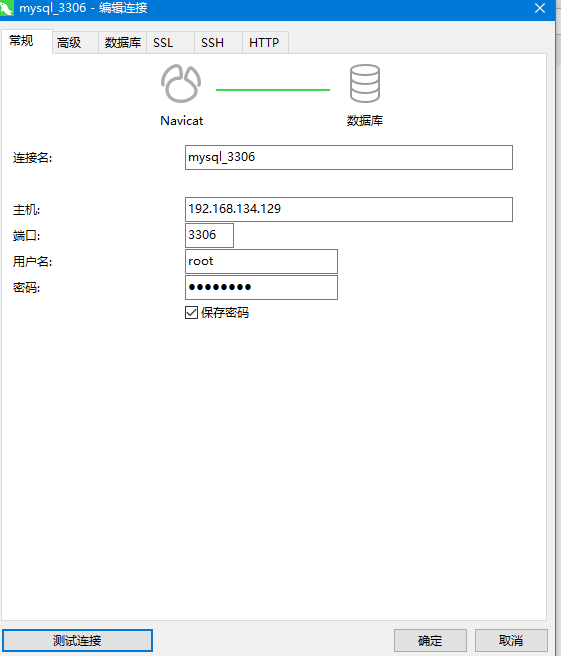Screen dimensions: 561x656
Task: Click the 主机: label
Action: pos(26,210)
